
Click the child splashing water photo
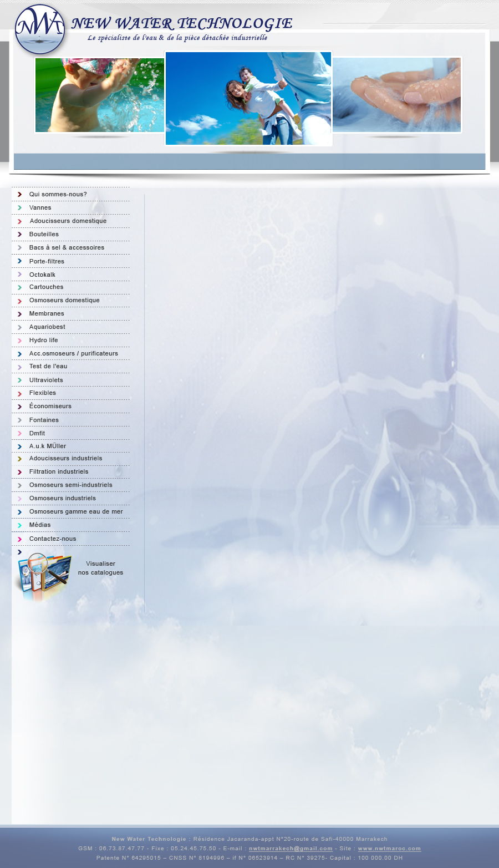pos(100,95)
